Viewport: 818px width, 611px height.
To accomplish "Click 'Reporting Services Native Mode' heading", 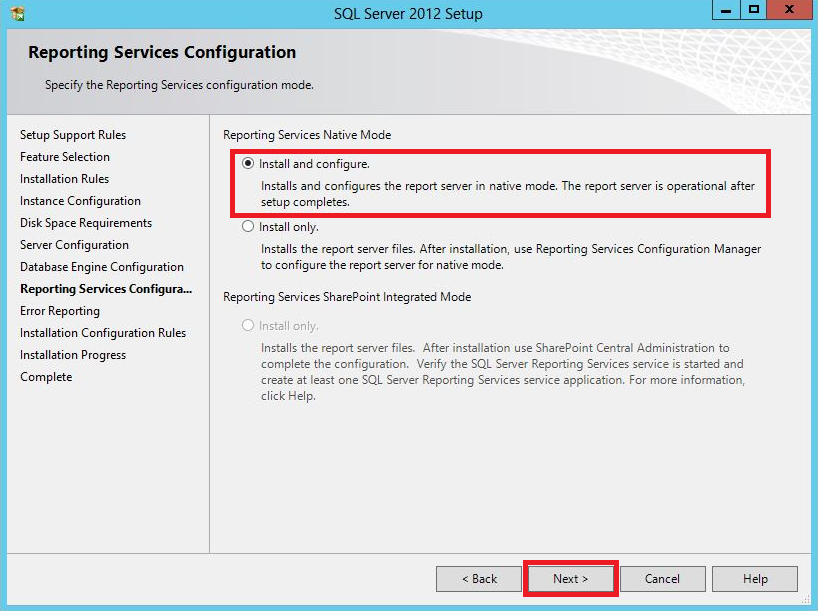I will pos(307,135).
